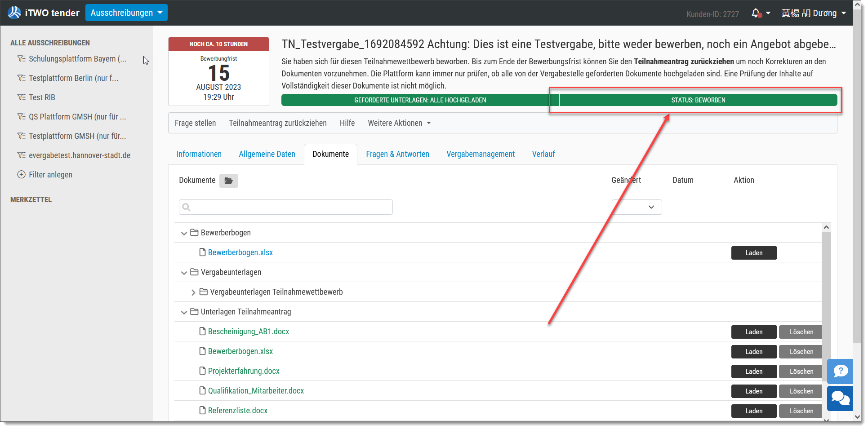The width and height of the screenshot is (868, 429).
Task: Open the help question mark chat widget
Action: pos(840,371)
